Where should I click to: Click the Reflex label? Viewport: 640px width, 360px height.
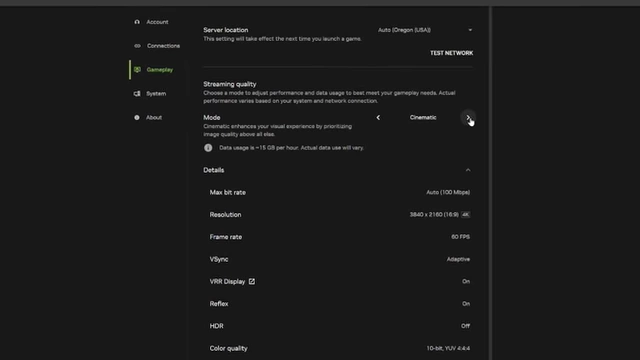point(219,304)
